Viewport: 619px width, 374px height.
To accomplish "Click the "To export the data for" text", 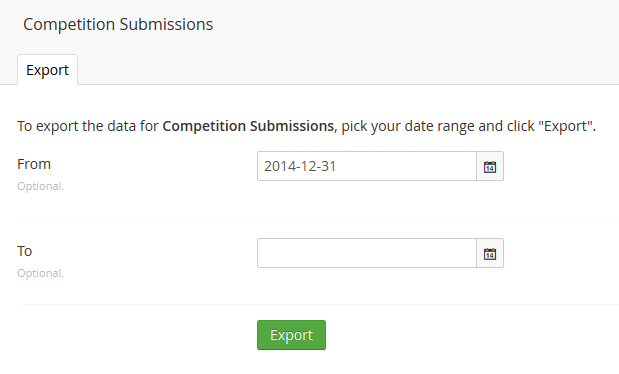I will point(88,126).
